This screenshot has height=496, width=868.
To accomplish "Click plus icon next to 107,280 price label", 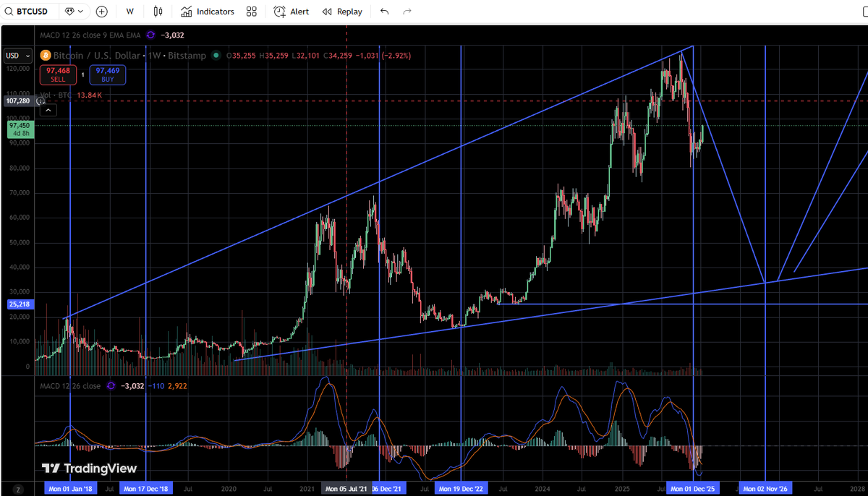I will [x=40, y=101].
